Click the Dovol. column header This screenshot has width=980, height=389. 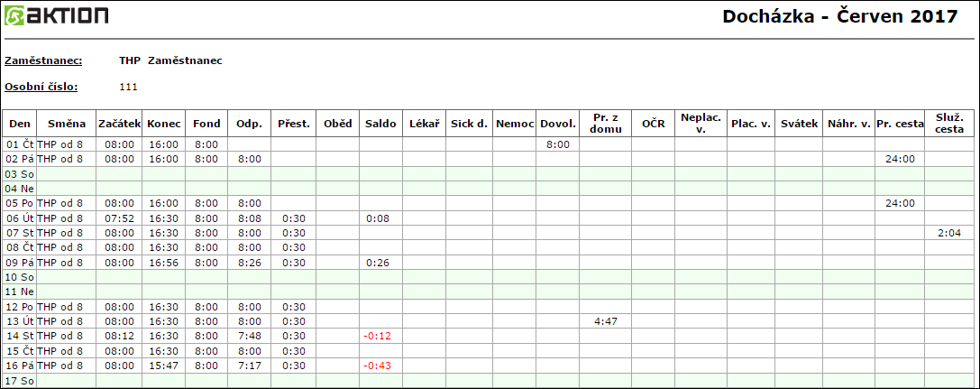(x=557, y=124)
